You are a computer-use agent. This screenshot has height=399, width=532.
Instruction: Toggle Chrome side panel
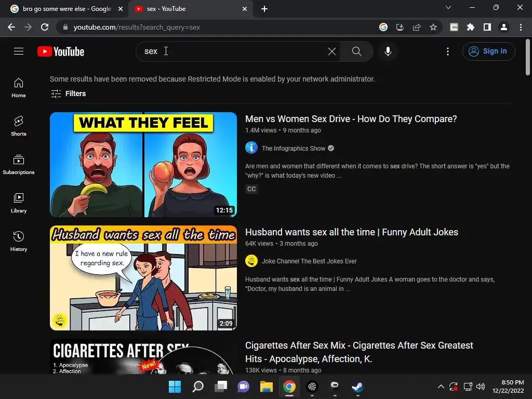coord(487,27)
